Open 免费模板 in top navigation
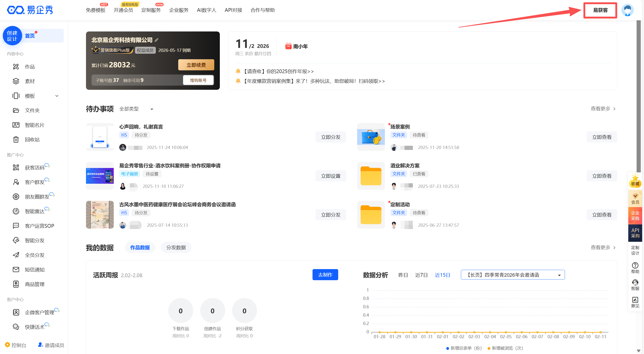The width and height of the screenshot is (644, 354). (x=95, y=10)
